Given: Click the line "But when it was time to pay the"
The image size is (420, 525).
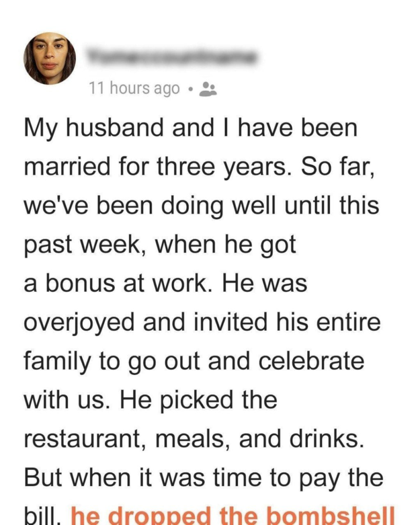Looking at the screenshot, I should point(203,478).
